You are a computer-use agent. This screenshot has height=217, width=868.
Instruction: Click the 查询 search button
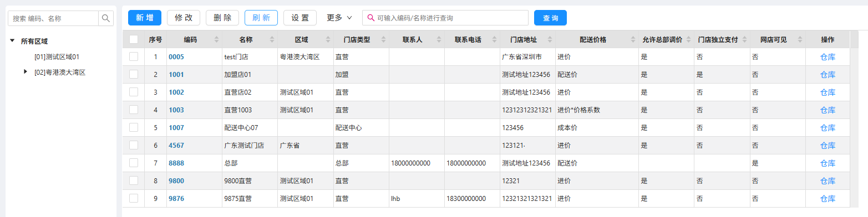pyautogui.click(x=551, y=18)
